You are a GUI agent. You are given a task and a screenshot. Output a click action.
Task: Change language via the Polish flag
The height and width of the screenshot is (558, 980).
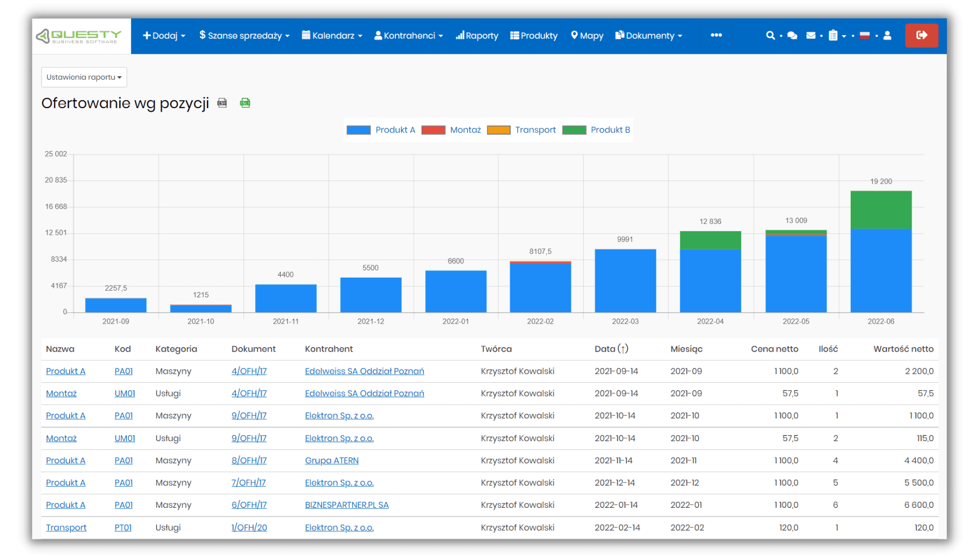(865, 36)
